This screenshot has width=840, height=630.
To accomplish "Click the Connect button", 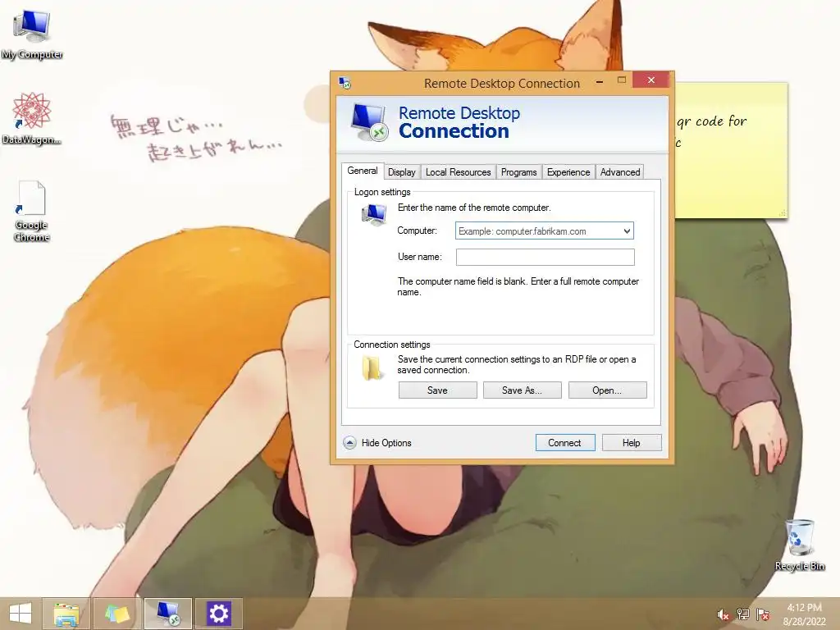I will 564,443.
